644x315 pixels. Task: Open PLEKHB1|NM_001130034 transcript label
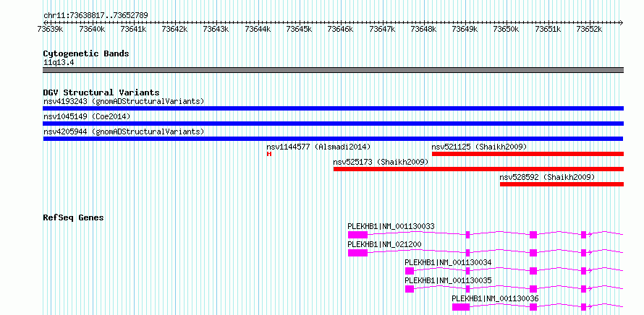click(448, 262)
